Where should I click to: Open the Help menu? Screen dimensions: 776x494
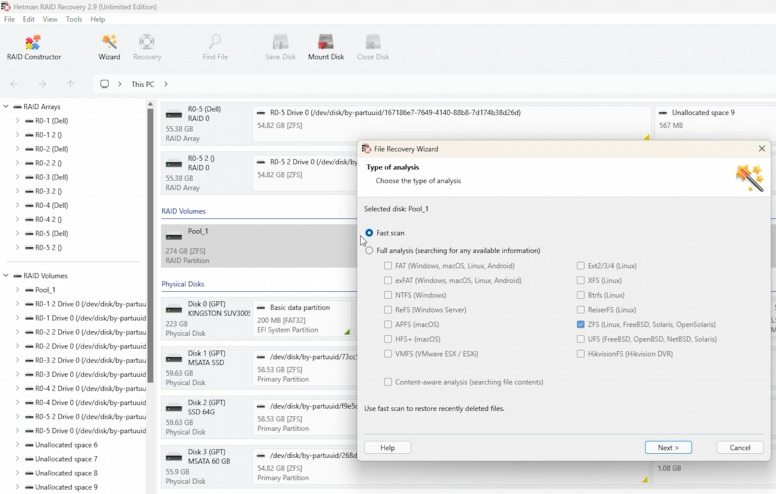pyautogui.click(x=97, y=19)
